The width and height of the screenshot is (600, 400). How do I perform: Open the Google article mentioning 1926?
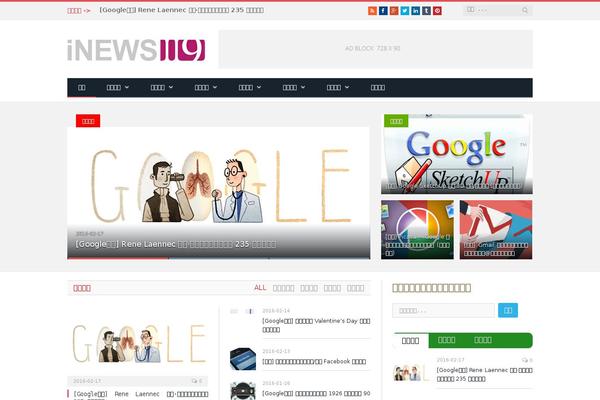(316, 393)
